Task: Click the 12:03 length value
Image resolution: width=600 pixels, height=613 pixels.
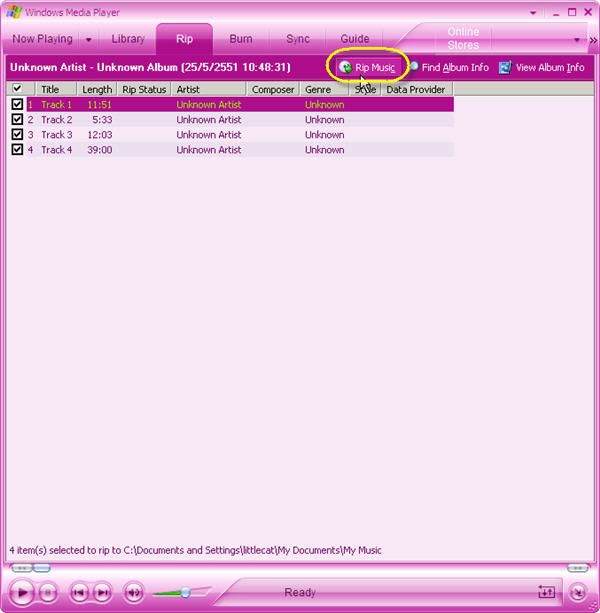Action: point(100,135)
